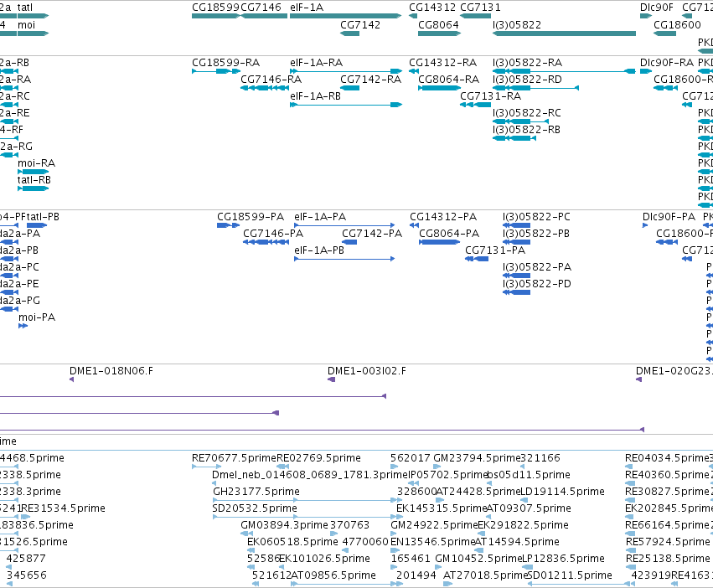Image resolution: width=713 pixels, height=588 pixels.
Task: Open the l(3)05822-RD transcript label
Action: [528, 79]
